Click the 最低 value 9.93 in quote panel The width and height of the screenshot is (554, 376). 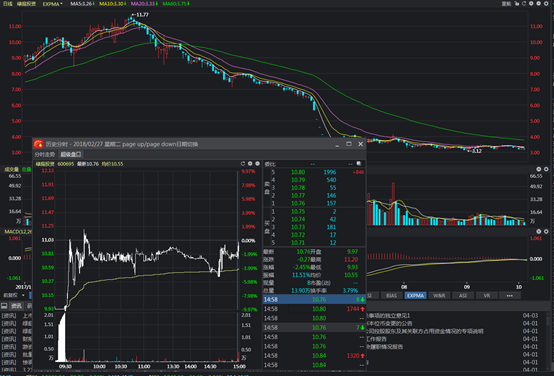352,267
